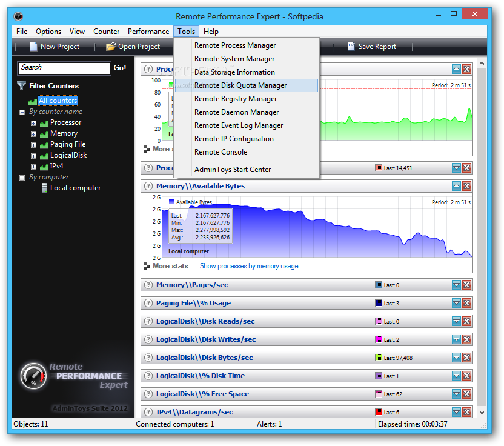Click the help icon beside LogicalDisk\\Disk Writes/sec
Image resolution: width=504 pixels, height=446 pixels.
[148, 339]
